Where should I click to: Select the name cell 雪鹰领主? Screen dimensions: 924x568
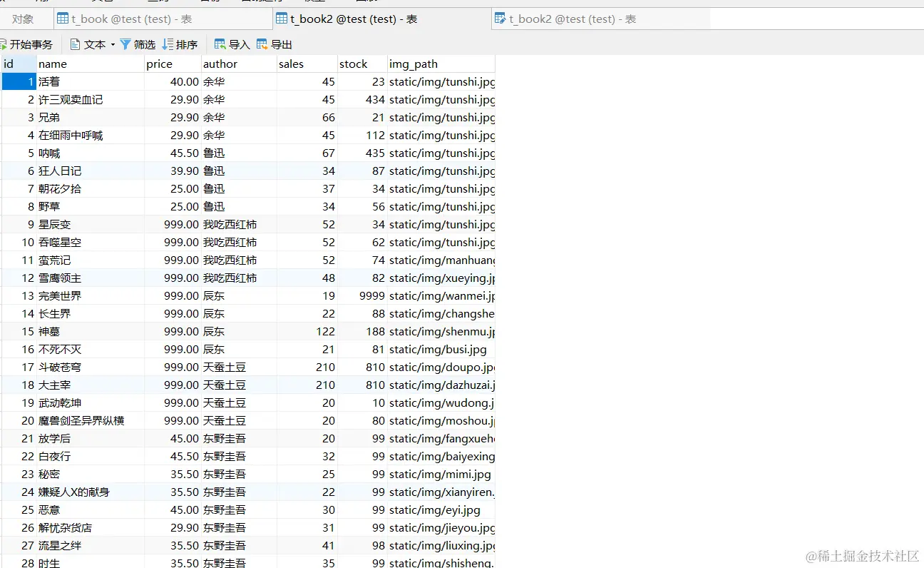point(90,278)
